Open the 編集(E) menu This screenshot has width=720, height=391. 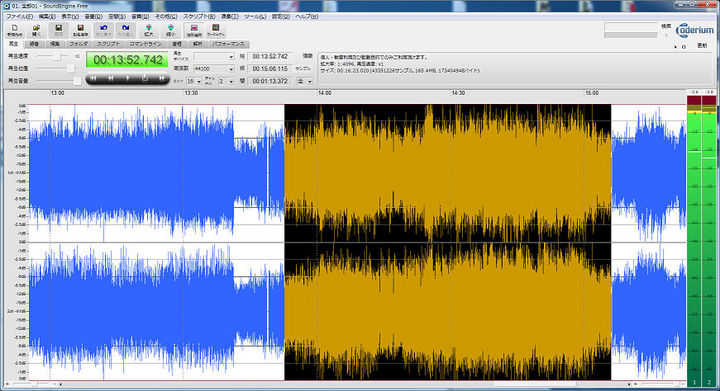[47, 17]
